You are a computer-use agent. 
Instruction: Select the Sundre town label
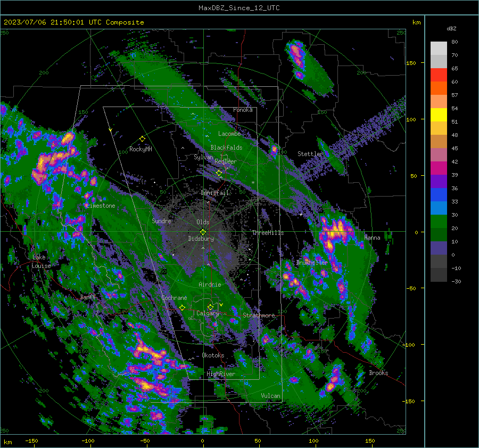[x=161, y=221]
